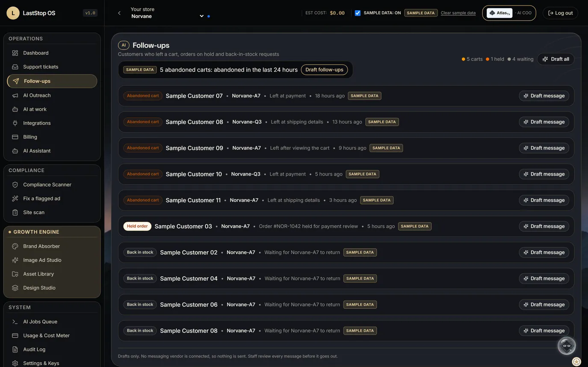Viewport: 588px width, 367px height.
Task: Open AI Jobs Queue terminal icon
Action: (15, 322)
